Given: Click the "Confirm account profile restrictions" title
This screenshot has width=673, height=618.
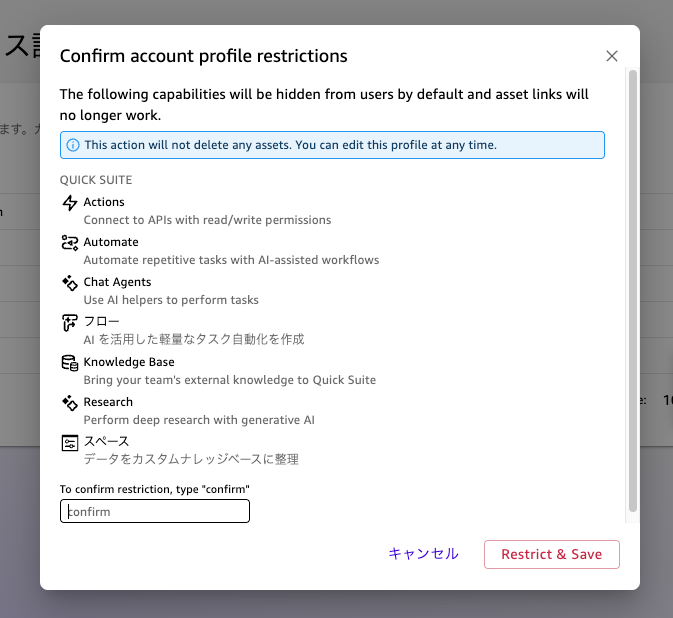Looking at the screenshot, I should (204, 56).
